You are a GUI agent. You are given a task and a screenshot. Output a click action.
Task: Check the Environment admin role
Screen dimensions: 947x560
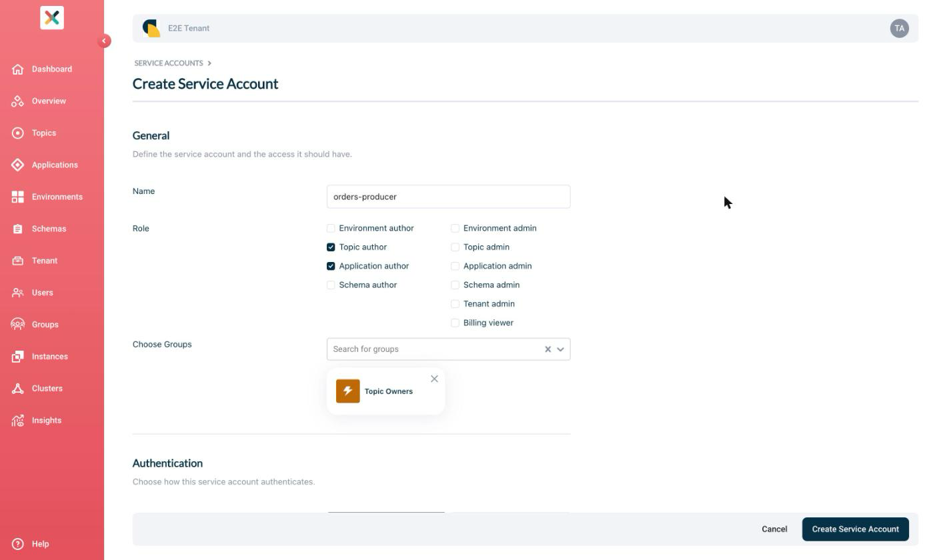pyautogui.click(x=455, y=228)
